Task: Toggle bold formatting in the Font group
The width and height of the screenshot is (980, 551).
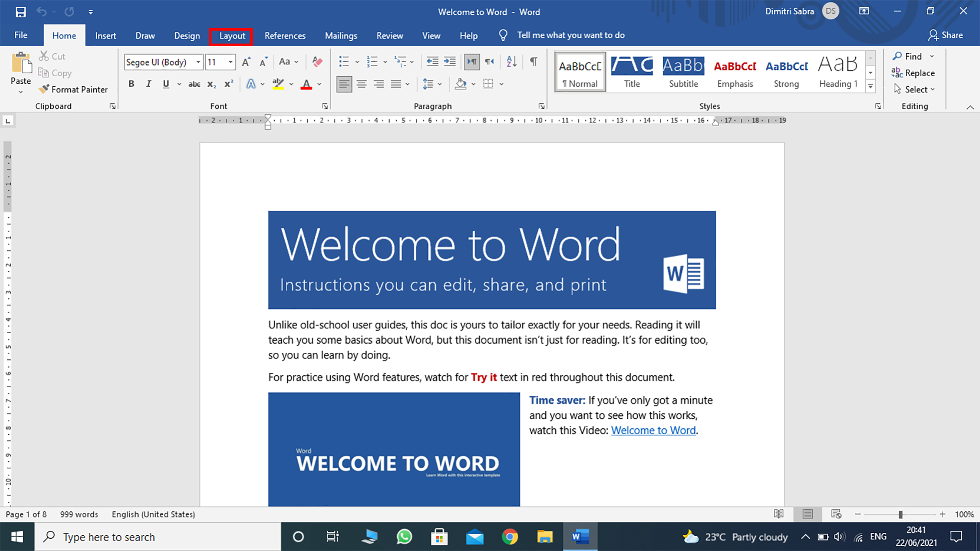Action: click(x=131, y=83)
